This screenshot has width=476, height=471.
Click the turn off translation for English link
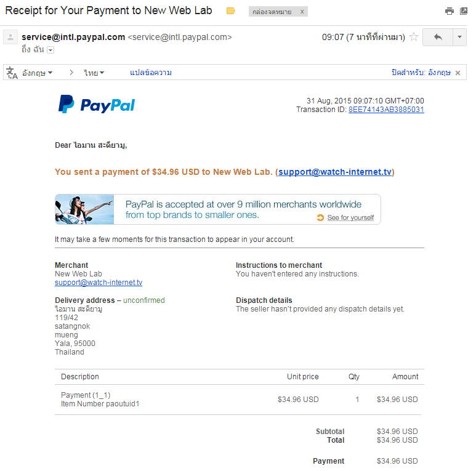coord(421,73)
